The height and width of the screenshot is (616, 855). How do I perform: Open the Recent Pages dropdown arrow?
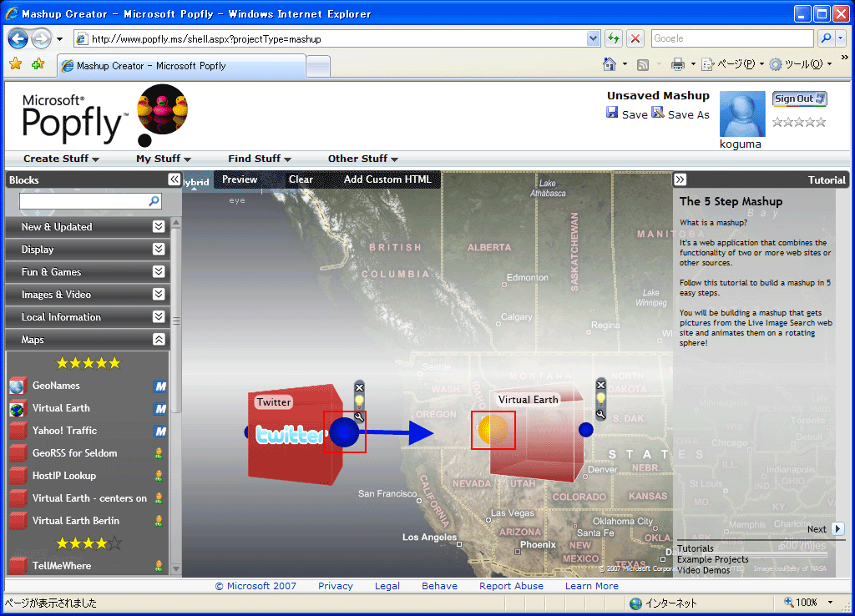click(59, 39)
